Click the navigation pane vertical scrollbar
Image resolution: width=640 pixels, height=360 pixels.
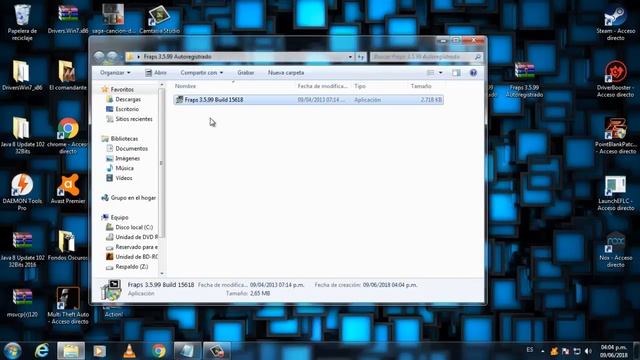click(x=162, y=163)
